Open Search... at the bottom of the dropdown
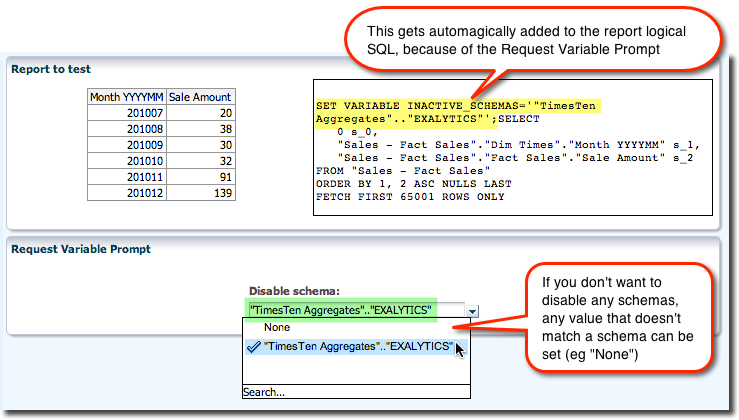 pyautogui.click(x=265, y=392)
